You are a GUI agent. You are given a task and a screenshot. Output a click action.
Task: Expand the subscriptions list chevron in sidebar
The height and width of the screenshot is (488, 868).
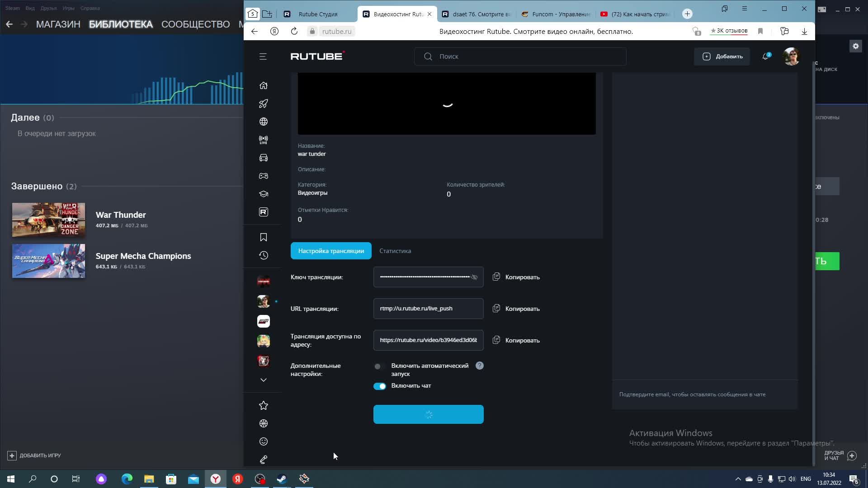264,380
